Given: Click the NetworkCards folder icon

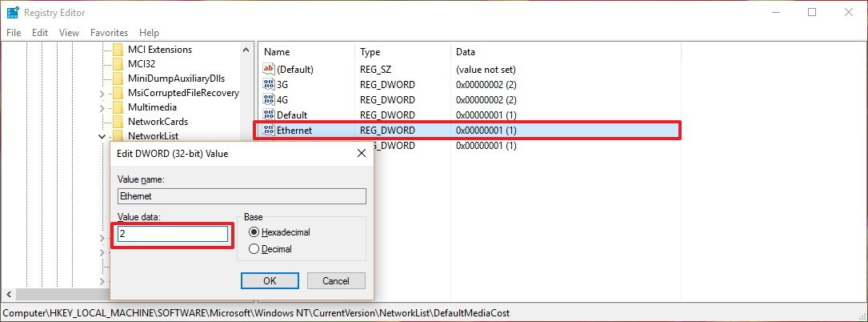Looking at the screenshot, I should click(118, 122).
